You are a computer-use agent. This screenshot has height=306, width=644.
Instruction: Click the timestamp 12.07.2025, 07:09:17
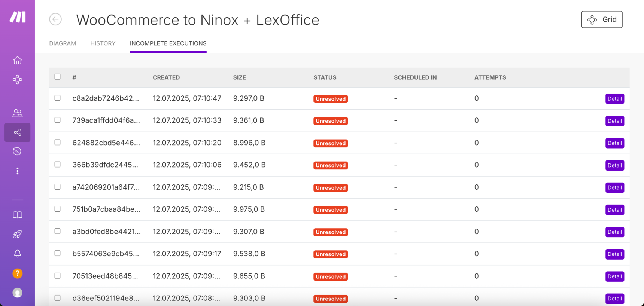pyautogui.click(x=187, y=254)
